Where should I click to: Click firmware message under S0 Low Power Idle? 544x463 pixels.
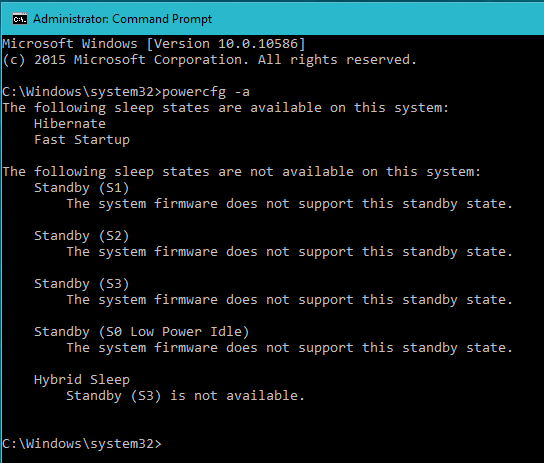(289, 348)
